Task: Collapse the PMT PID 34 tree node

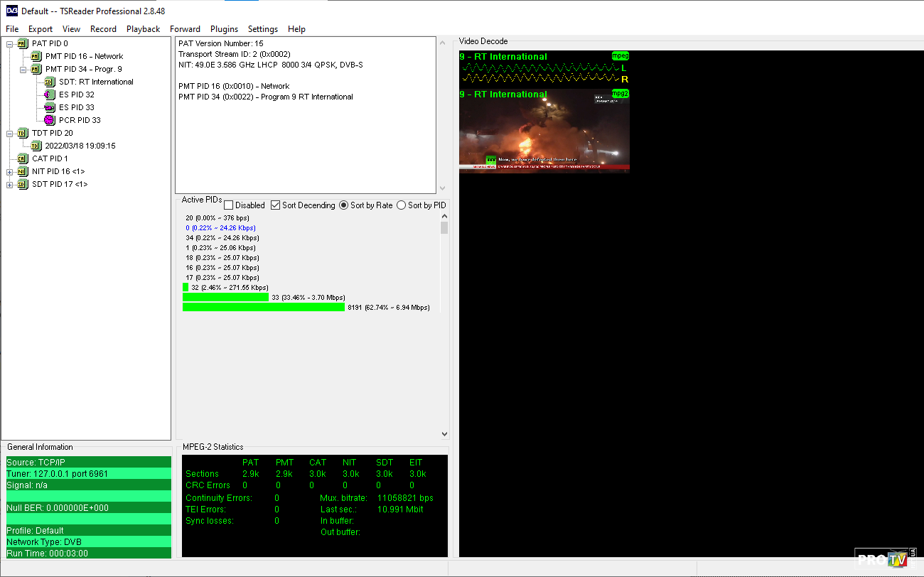Action: [x=23, y=70]
